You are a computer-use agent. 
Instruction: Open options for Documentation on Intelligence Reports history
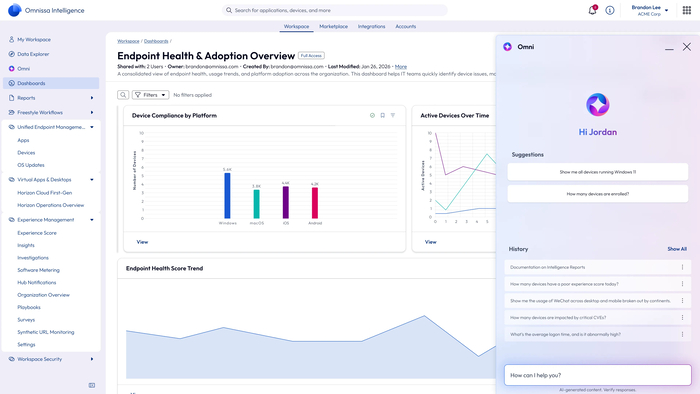[682, 267]
